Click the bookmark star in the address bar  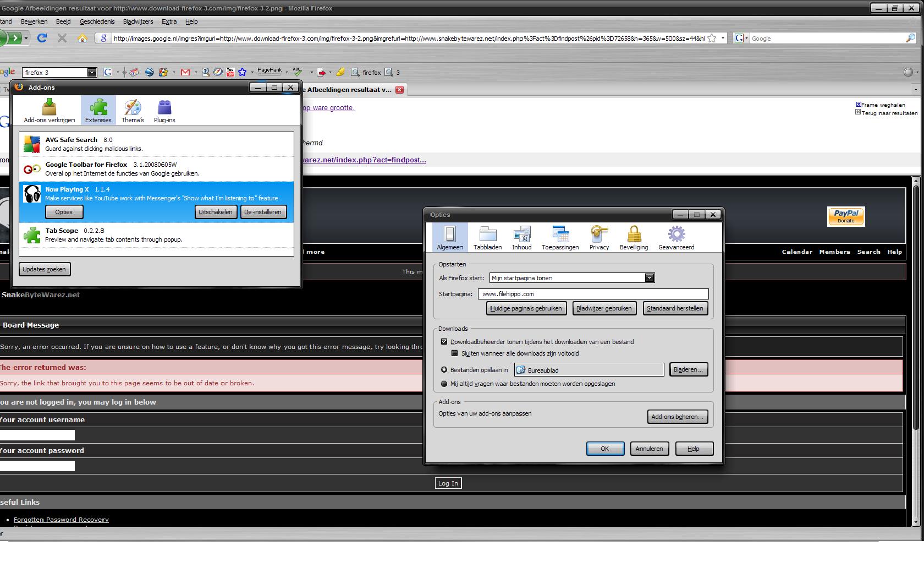pyautogui.click(x=712, y=38)
